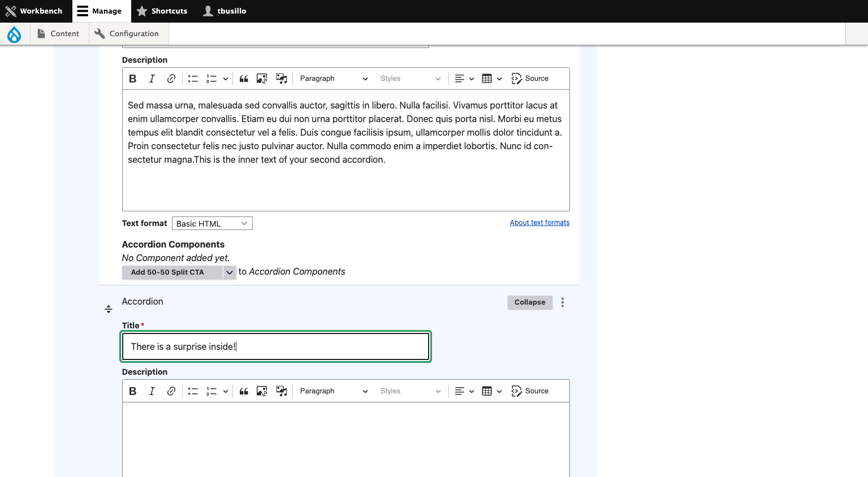This screenshot has height=477, width=868.
Task: Insert numbered list in the upper Description editor
Action: [211, 79]
